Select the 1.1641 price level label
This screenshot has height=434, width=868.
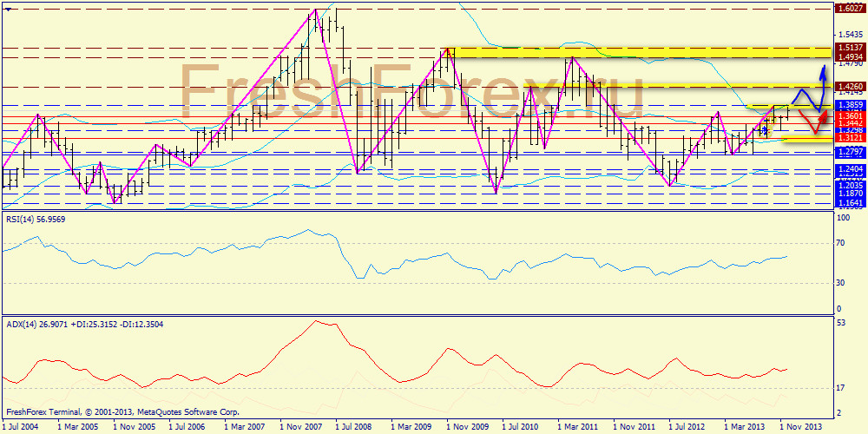click(848, 202)
